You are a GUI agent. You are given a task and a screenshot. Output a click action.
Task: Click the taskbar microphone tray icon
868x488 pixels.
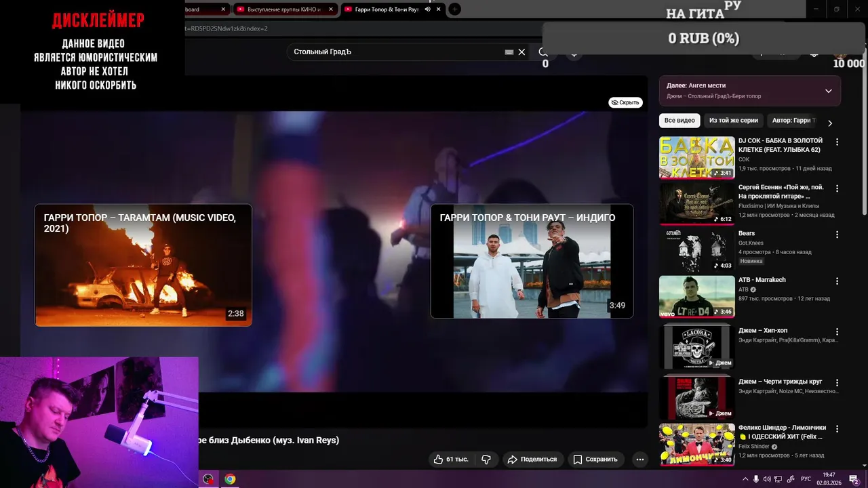point(757,479)
